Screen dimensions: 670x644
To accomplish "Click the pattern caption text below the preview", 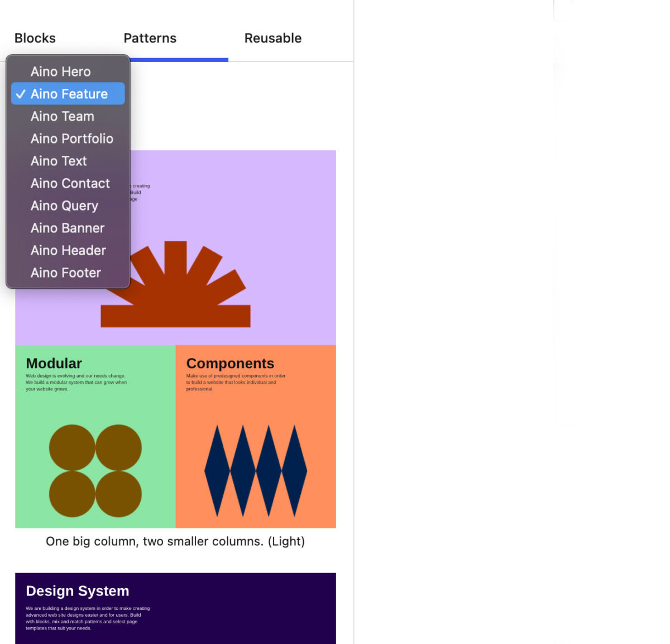I will pos(175,541).
